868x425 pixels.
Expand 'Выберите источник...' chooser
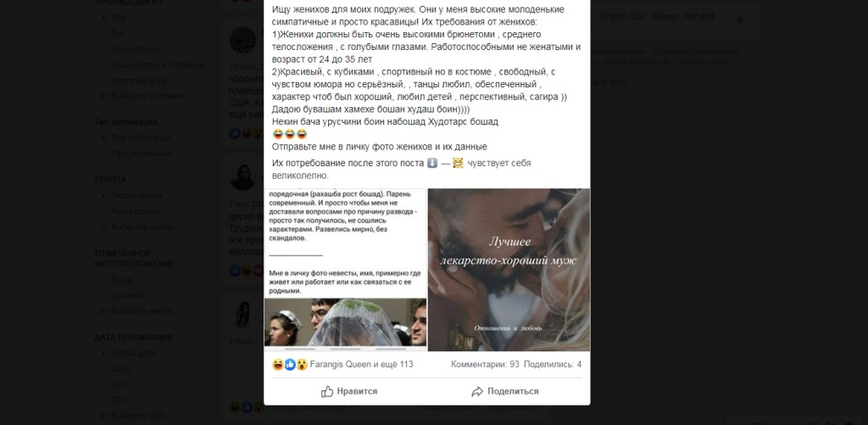click(144, 96)
